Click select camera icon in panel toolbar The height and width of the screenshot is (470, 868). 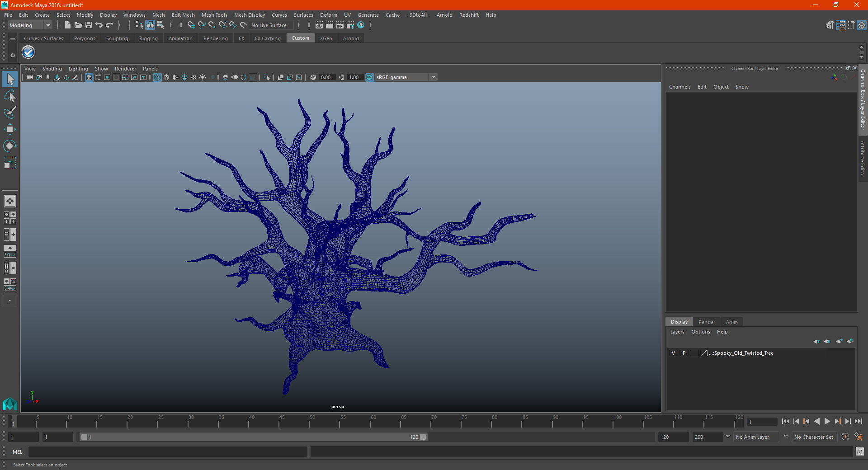click(x=30, y=77)
